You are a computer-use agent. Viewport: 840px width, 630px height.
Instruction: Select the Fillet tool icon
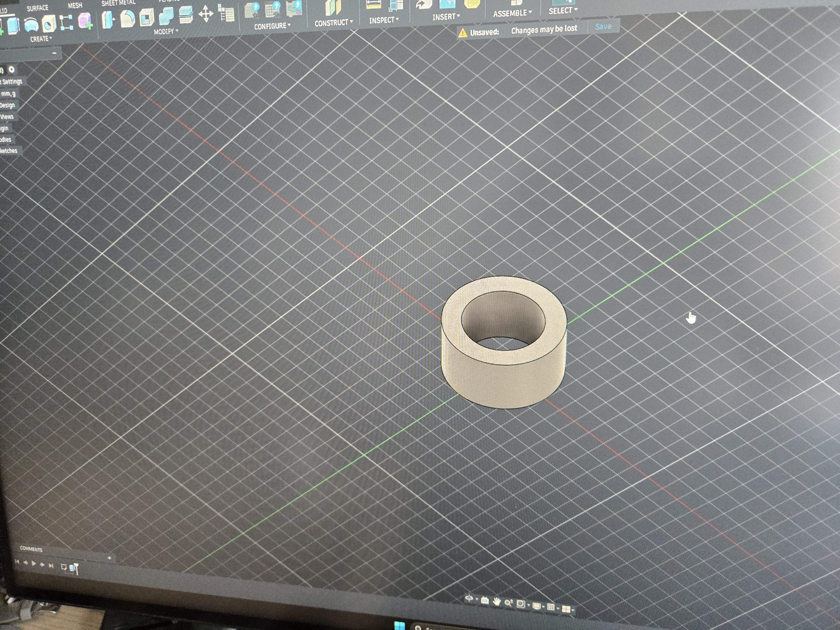[128, 19]
